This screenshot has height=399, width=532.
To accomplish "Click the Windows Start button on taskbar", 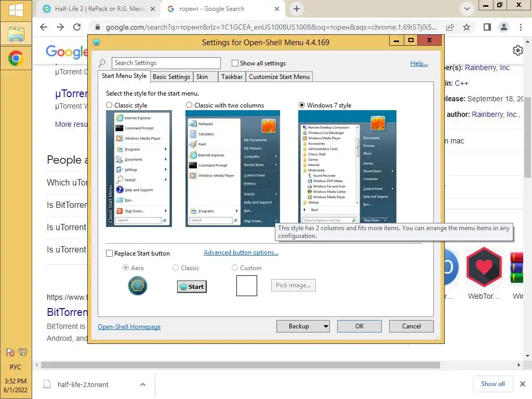I will (16, 10).
